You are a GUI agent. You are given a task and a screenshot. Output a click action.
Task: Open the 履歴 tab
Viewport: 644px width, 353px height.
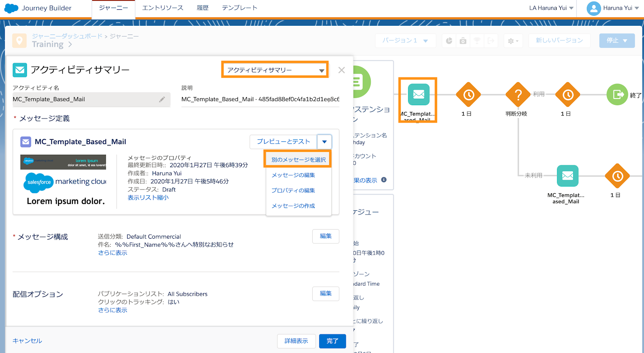(x=202, y=8)
